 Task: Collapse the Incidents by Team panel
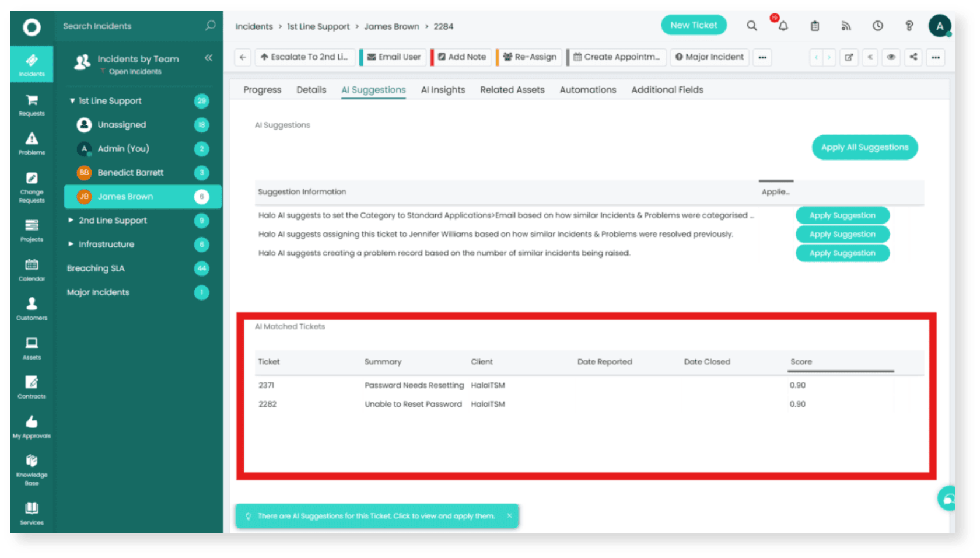[x=208, y=58]
